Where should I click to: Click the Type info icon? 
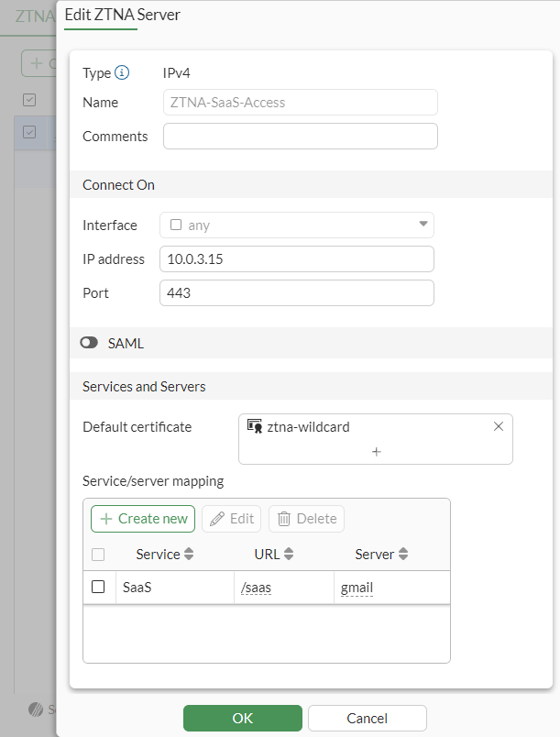122,73
